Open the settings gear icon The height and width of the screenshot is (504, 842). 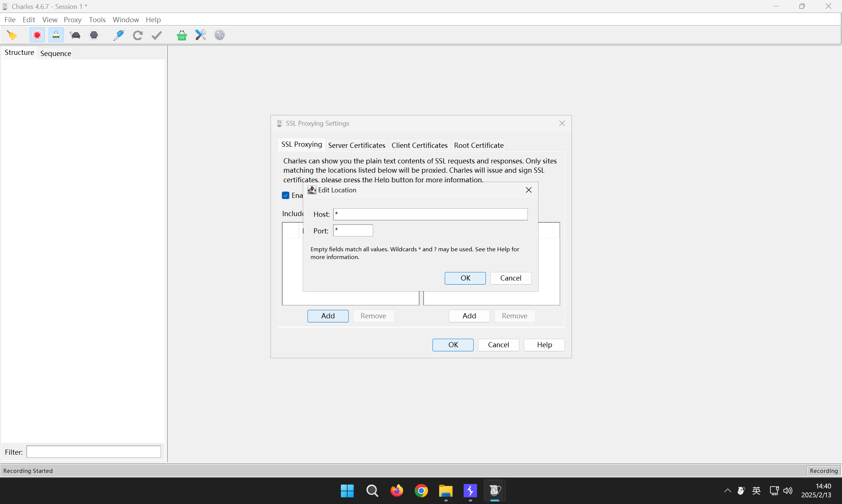(x=220, y=35)
